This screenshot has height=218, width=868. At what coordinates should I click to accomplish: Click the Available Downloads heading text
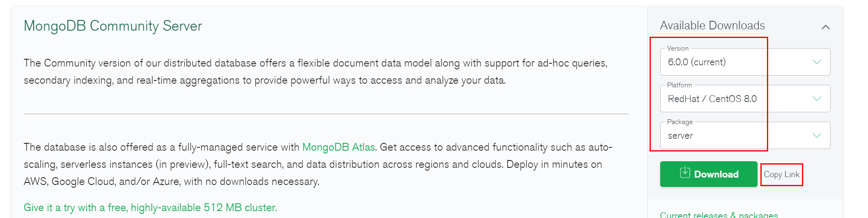[712, 25]
